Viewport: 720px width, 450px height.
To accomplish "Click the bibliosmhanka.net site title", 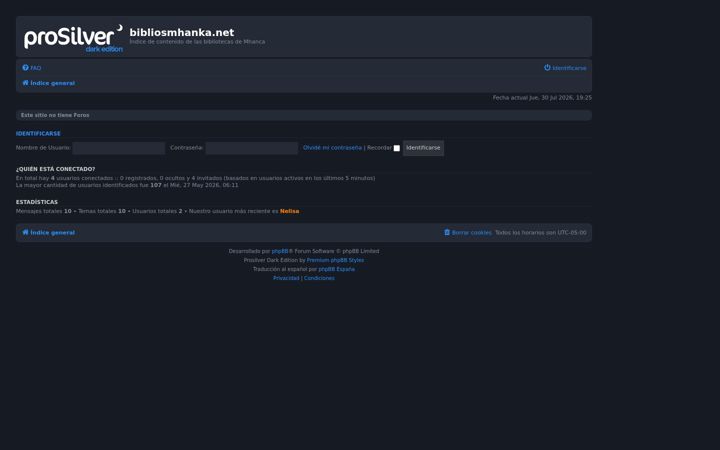I will point(182,32).
